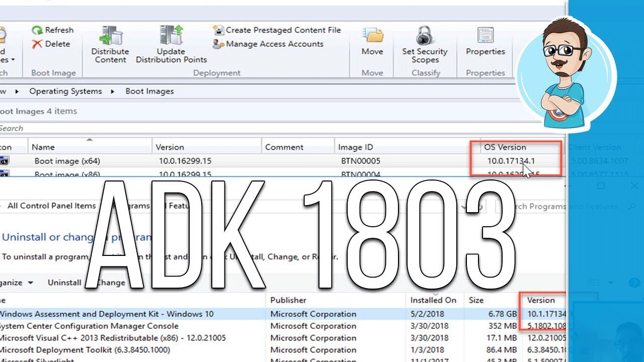
Task: Click the Delete ribbon button
Action: pyautogui.click(x=51, y=44)
